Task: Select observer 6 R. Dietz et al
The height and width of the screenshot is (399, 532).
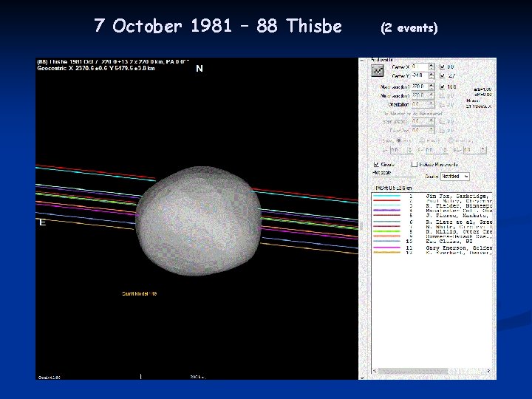Action: pos(457,222)
